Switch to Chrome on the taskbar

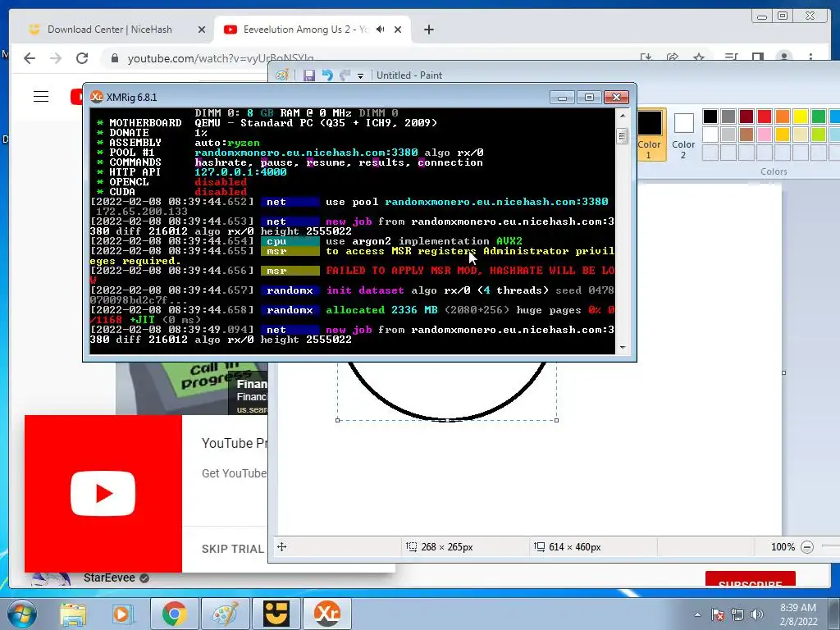coord(174,614)
